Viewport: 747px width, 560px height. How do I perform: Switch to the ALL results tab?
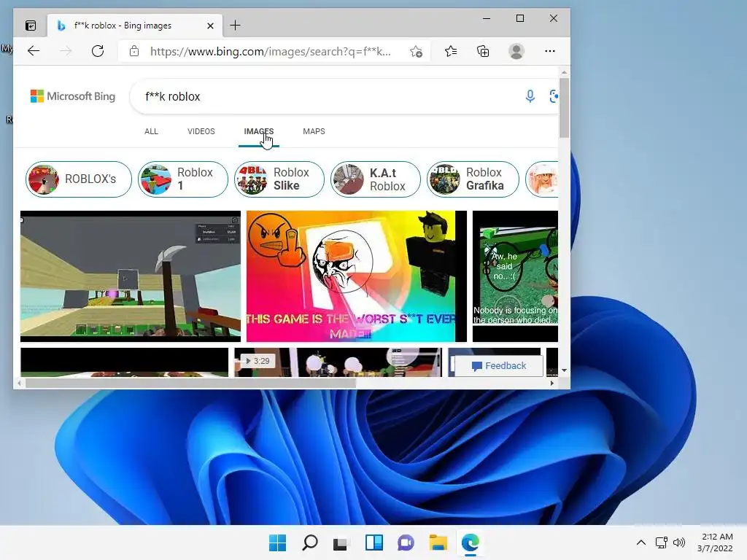pos(151,131)
